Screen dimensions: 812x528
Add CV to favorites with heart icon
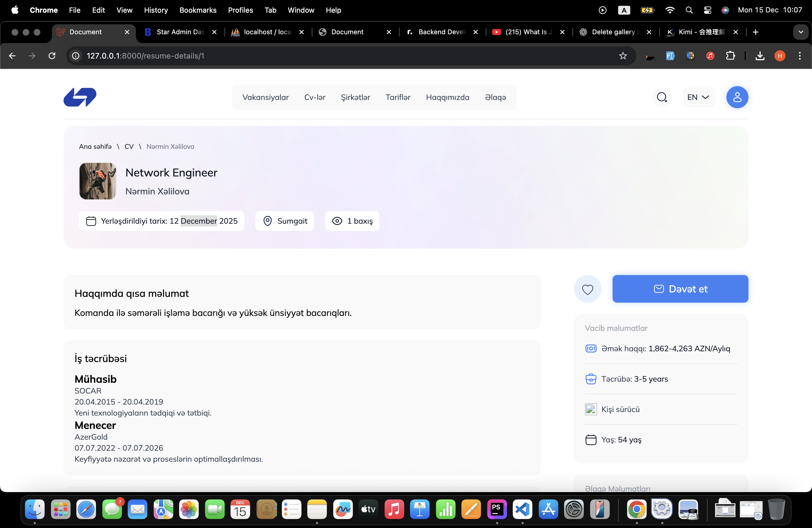tap(587, 289)
